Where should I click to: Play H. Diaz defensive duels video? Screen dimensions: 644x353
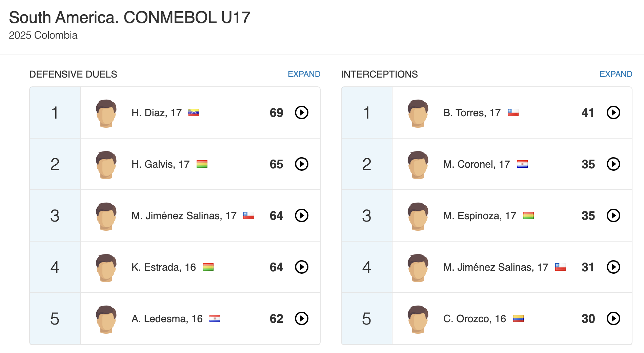[301, 112]
